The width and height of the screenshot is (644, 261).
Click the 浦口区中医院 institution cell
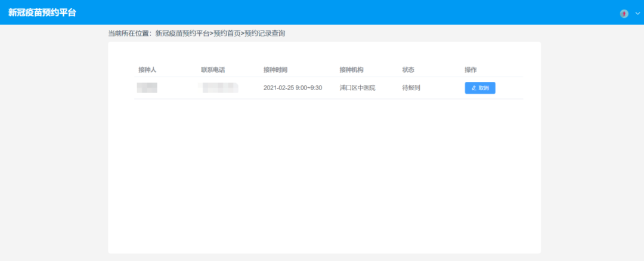tap(357, 88)
